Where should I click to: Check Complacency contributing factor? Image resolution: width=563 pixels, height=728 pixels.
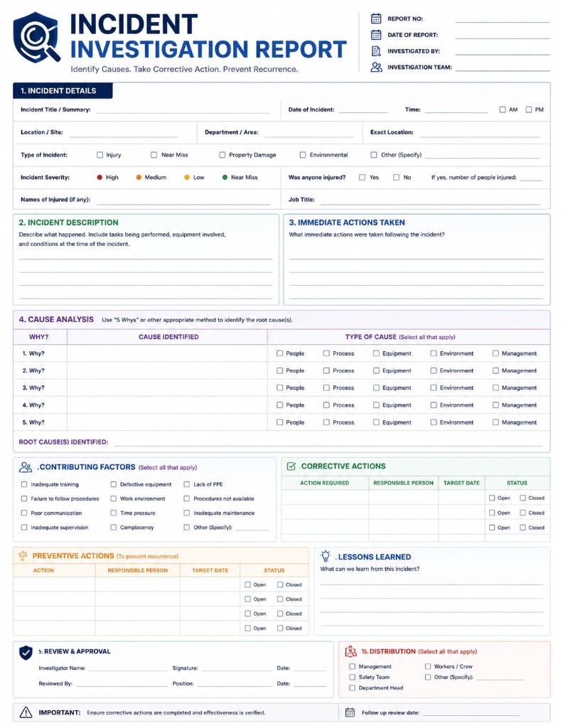click(x=113, y=528)
